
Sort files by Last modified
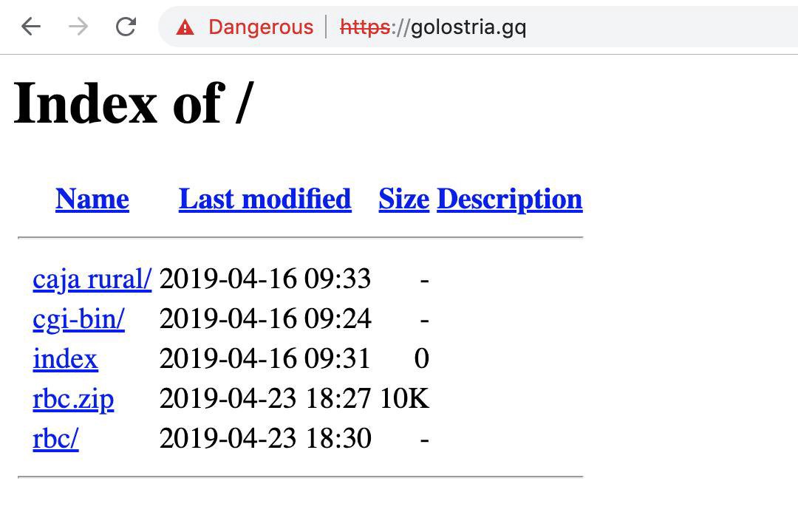(x=265, y=199)
